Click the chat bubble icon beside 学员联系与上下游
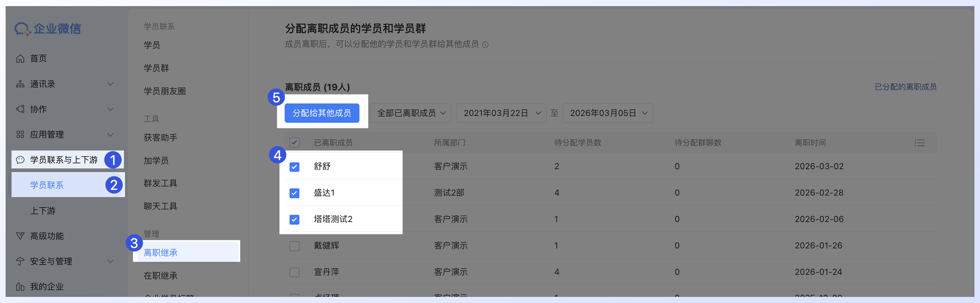 point(20,160)
